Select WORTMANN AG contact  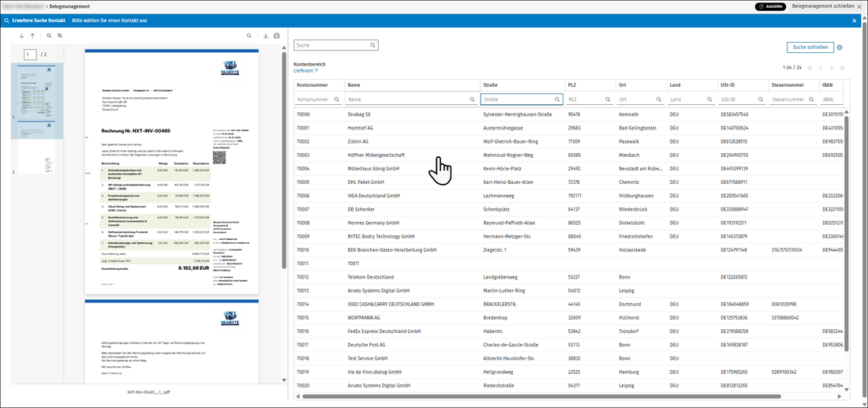568,318
